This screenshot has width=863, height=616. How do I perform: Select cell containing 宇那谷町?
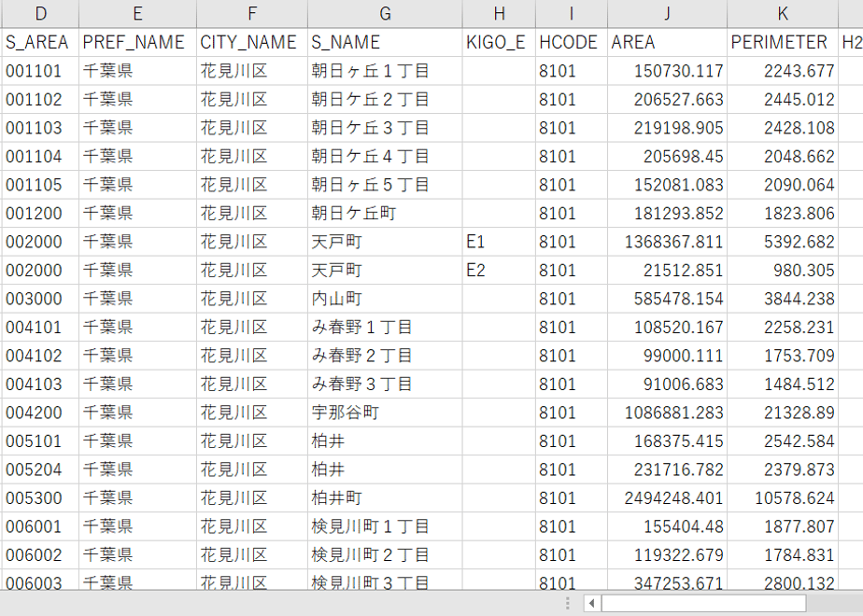point(385,413)
